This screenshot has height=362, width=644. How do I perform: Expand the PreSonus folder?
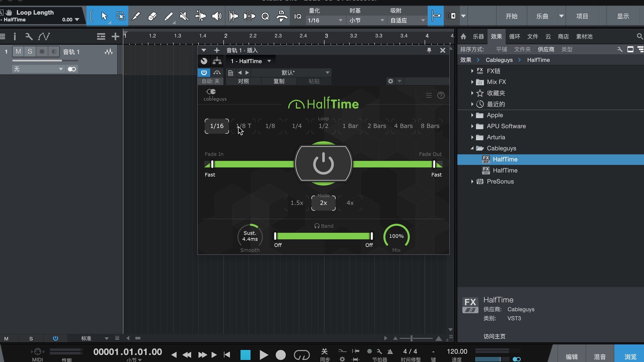472,181
